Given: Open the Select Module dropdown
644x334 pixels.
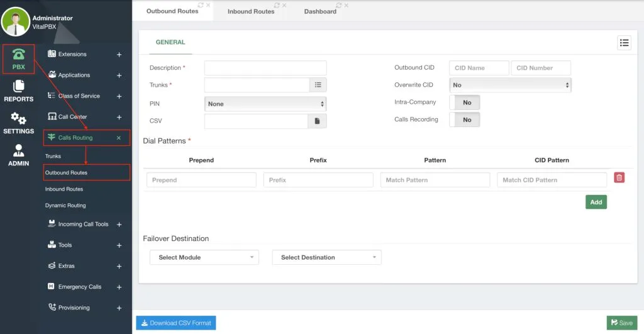Looking at the screenshot, I should (x=204, y=257).
